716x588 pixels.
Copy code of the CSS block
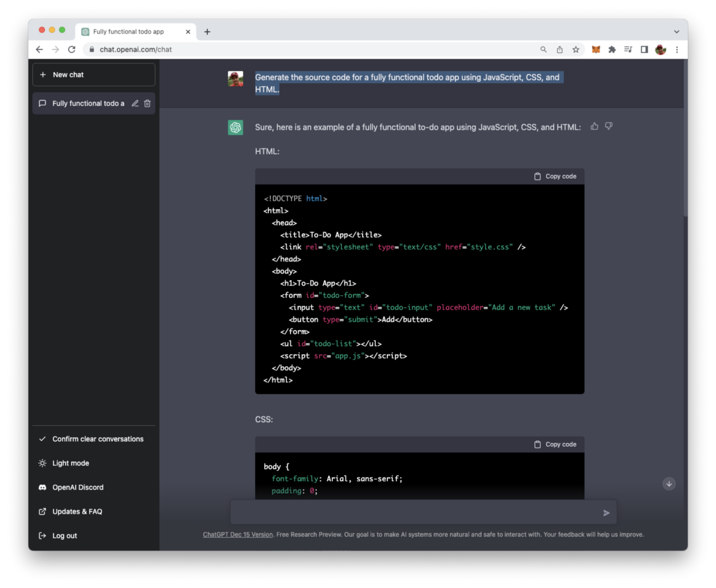pos(555,444)
